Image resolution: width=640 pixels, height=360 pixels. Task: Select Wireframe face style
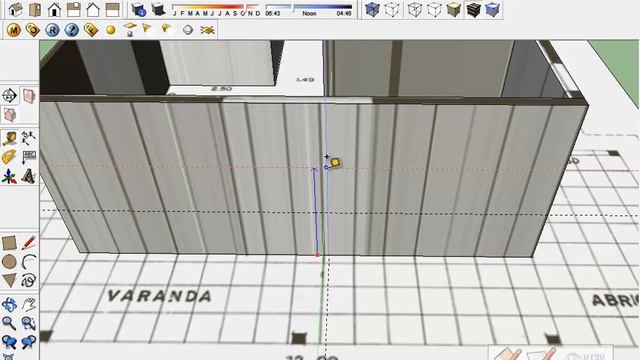pyautogui.click(x=415, y=9)
